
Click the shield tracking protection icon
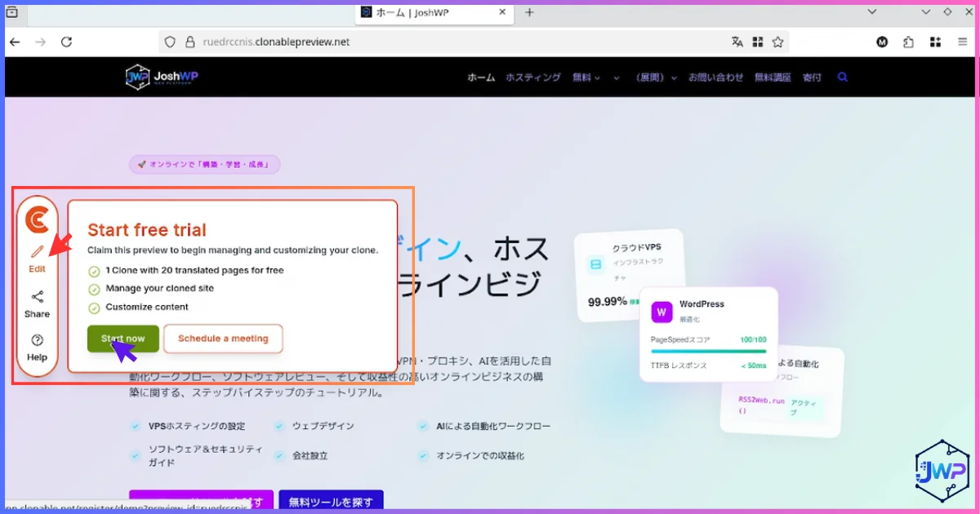click(x=170, y=42)
